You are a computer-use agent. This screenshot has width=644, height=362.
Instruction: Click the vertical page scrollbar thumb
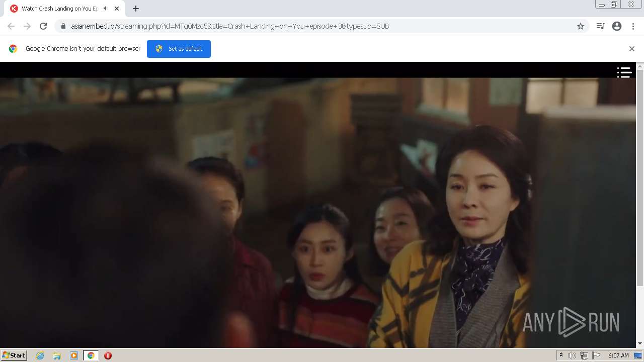click(640, 178)
